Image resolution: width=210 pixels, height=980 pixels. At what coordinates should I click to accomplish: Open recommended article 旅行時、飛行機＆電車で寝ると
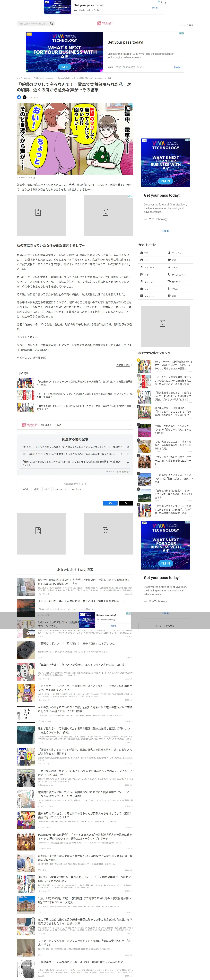75,863
